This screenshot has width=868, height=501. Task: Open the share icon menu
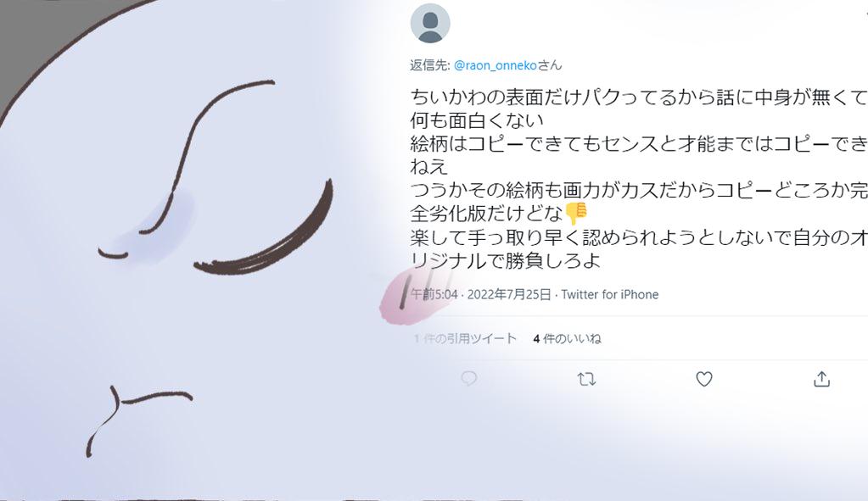[x=821, y=379]
